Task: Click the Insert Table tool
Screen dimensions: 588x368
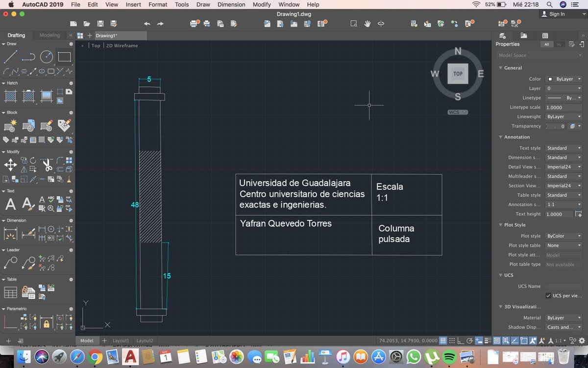Action: click(x=10, y=292)
